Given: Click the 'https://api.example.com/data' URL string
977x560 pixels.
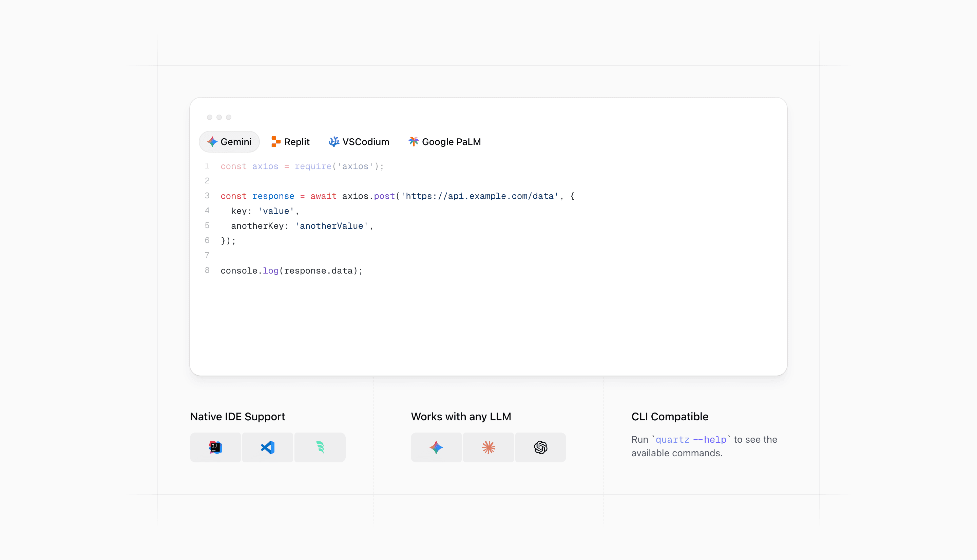Looking at the screenshot, I should (x=480, y=196).
